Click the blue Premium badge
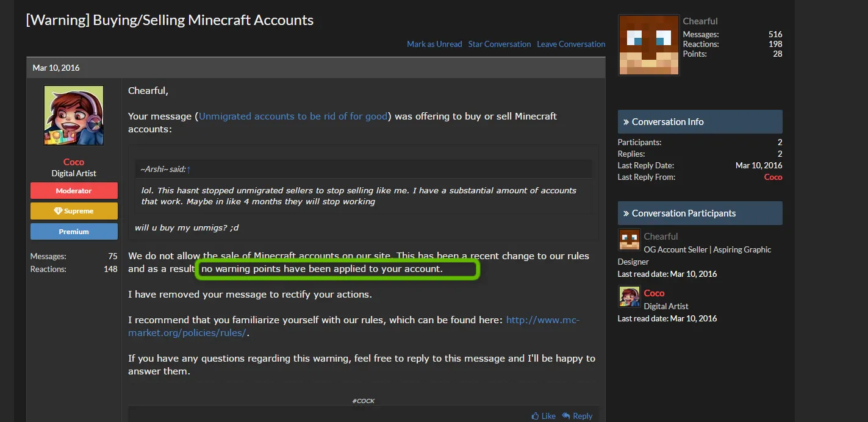Screen dimensions: 868x422 74,232
